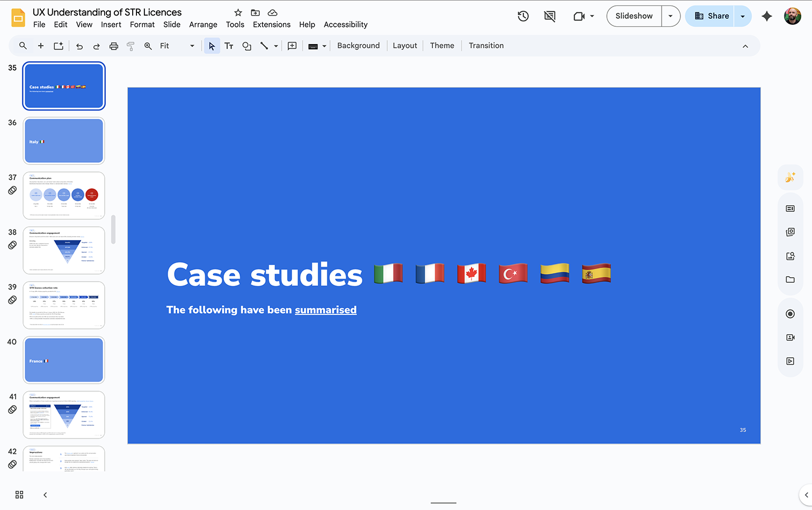812x510 pixels.
Task: Start a Meet call from the camera icon
Action: (580, 16)
